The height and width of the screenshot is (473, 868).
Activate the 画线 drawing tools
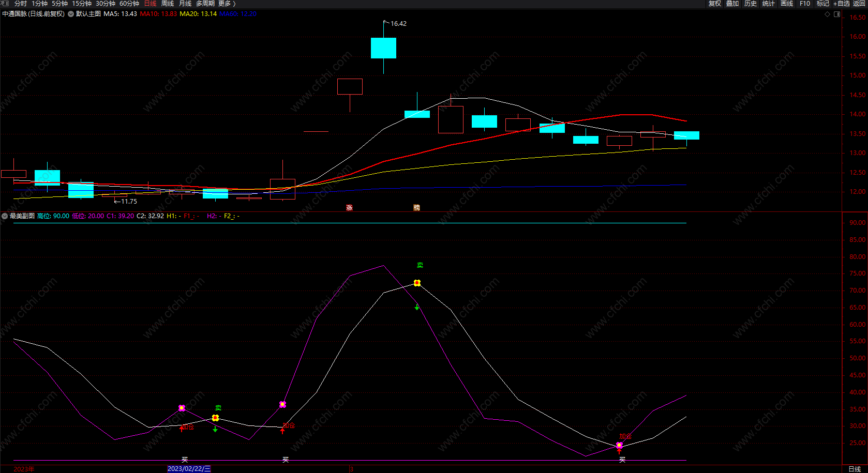click(787, 4)
